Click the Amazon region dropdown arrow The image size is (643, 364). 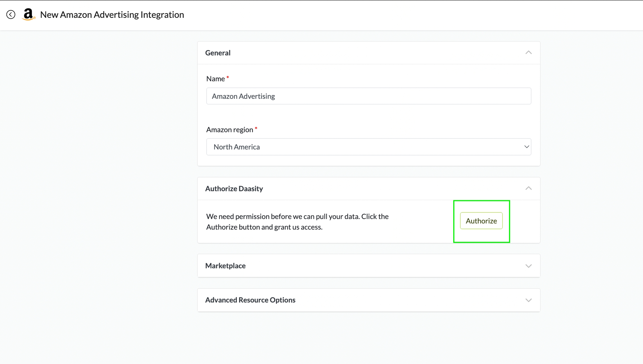(526, 147)
